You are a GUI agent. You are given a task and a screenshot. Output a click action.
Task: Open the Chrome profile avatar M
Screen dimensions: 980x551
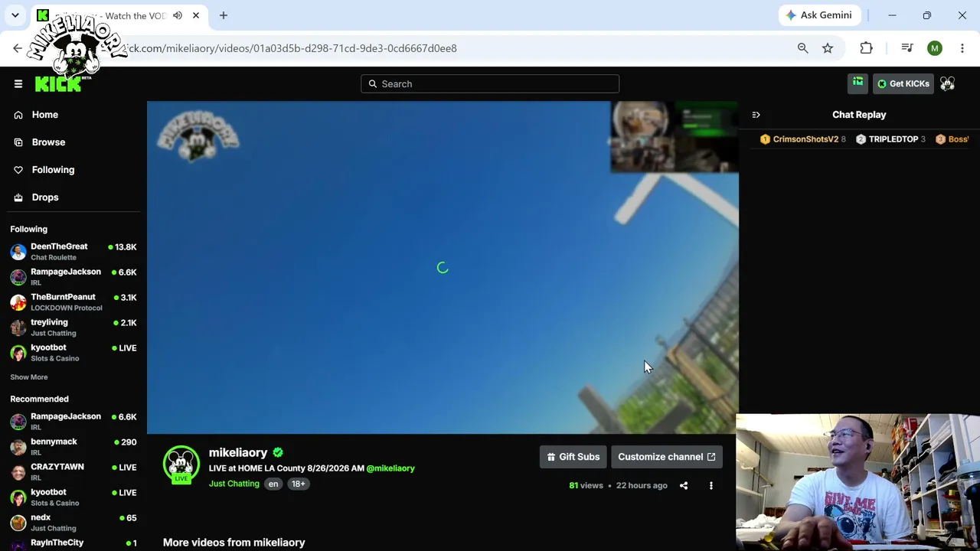935,48
